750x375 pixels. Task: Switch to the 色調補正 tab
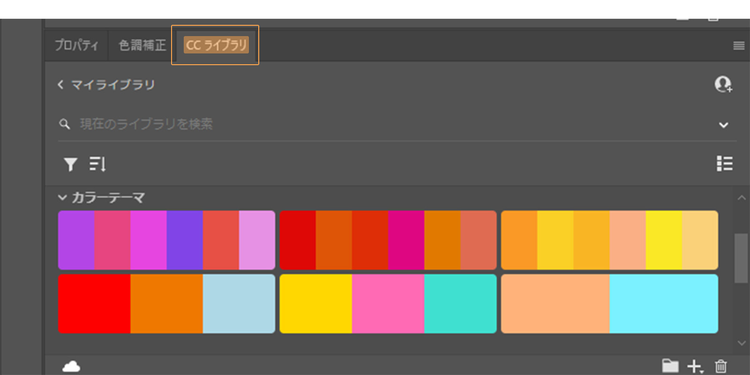142,45
